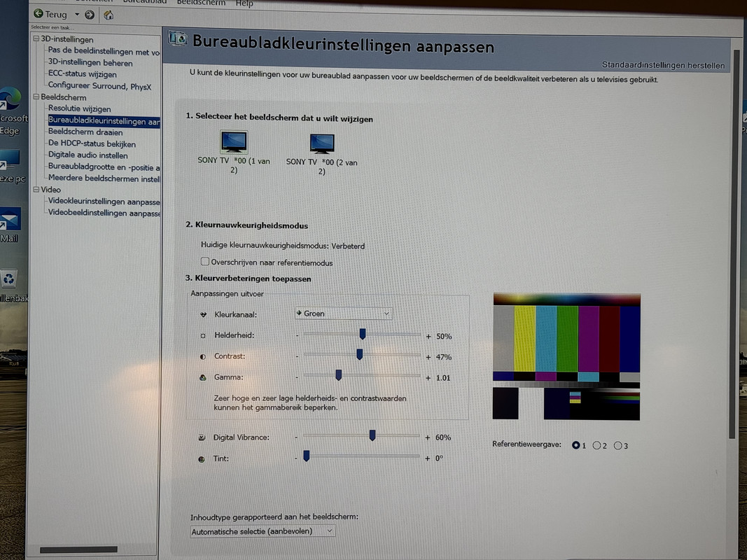Screen dimensions: 747x560
Task: Open Beeldscherm draaien page
Action: coord(85,132)
